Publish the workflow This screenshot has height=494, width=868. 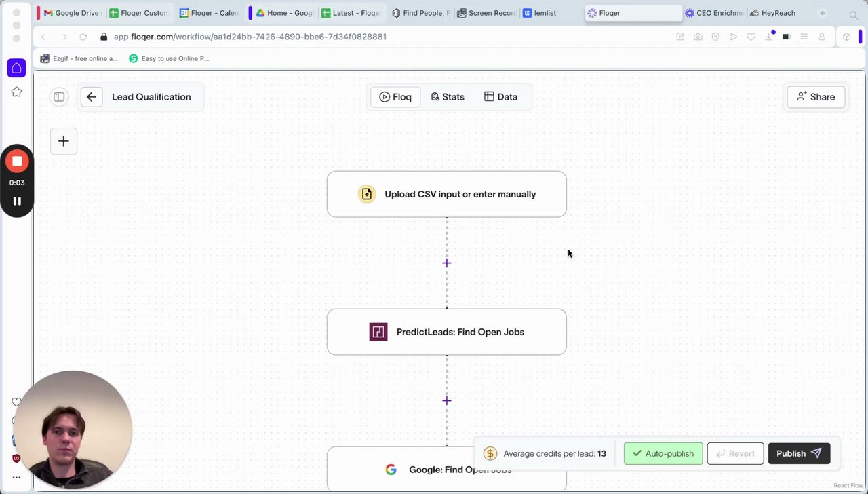point(799,453)
